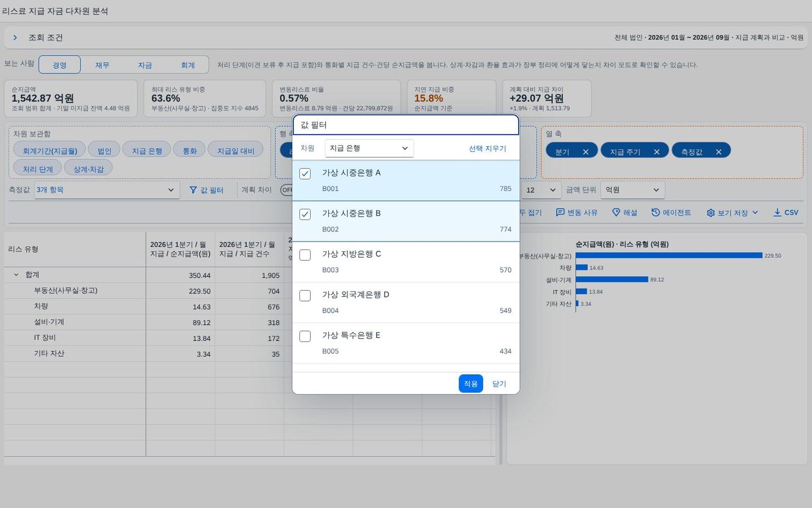Click the 보기 저장 gear icon
Screen dimensions: 812x508
(x=710, y=213)
